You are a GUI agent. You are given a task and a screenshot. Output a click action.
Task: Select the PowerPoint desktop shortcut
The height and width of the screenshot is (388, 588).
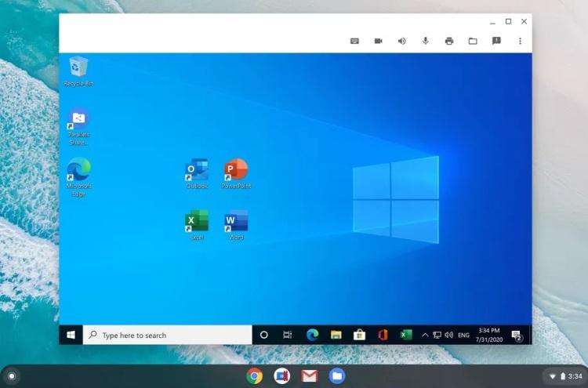(235, 171)
